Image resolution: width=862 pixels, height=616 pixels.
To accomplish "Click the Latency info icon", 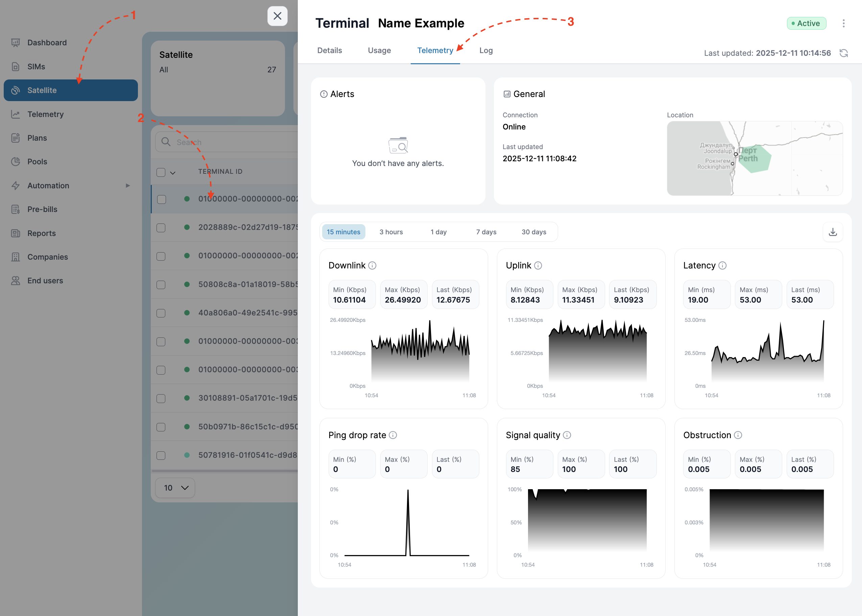I will coord(722,265).
